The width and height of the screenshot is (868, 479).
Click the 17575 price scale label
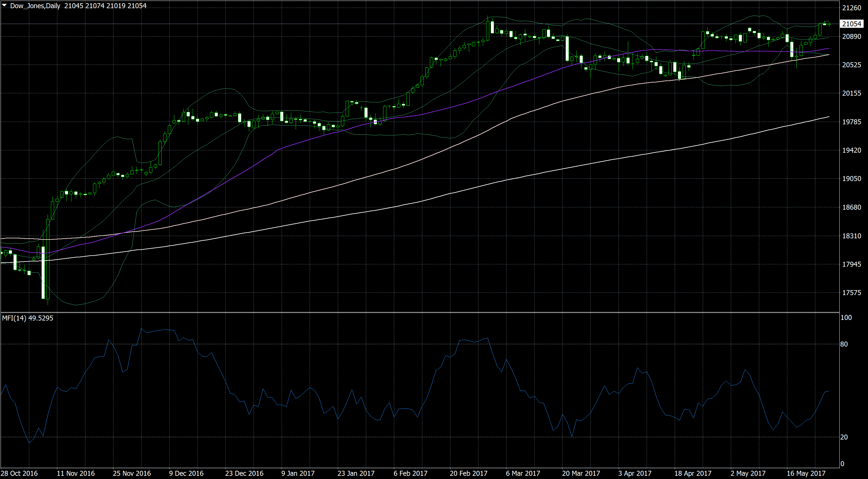(852, 293)
